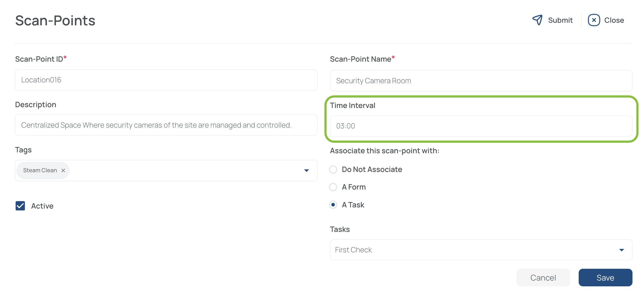Viewport: 644px width, 299px height.
Task: Click the Time Interval 03:00 field
Action: tap(481, 126)
